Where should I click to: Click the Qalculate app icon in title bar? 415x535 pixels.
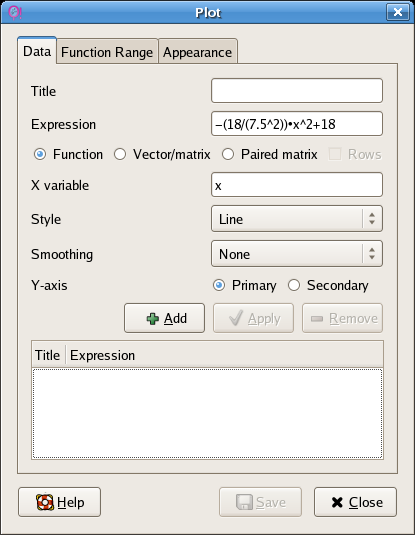pyautogui.click(x=15, y=13)
